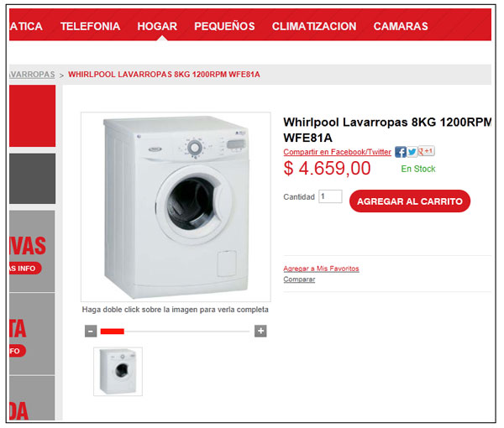Screen dimensions: 504x428
Task: Open the PEQUEÑOS category
Action: tap(224, 26)
